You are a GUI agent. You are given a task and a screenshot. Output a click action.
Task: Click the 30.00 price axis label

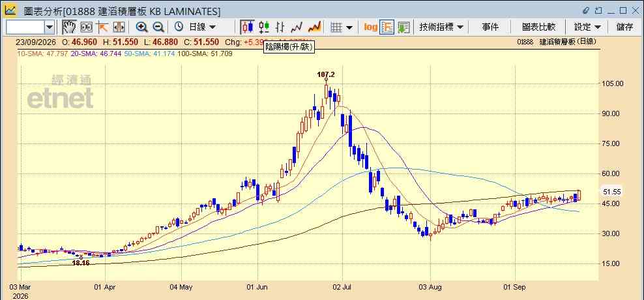[x=612, y=233]
